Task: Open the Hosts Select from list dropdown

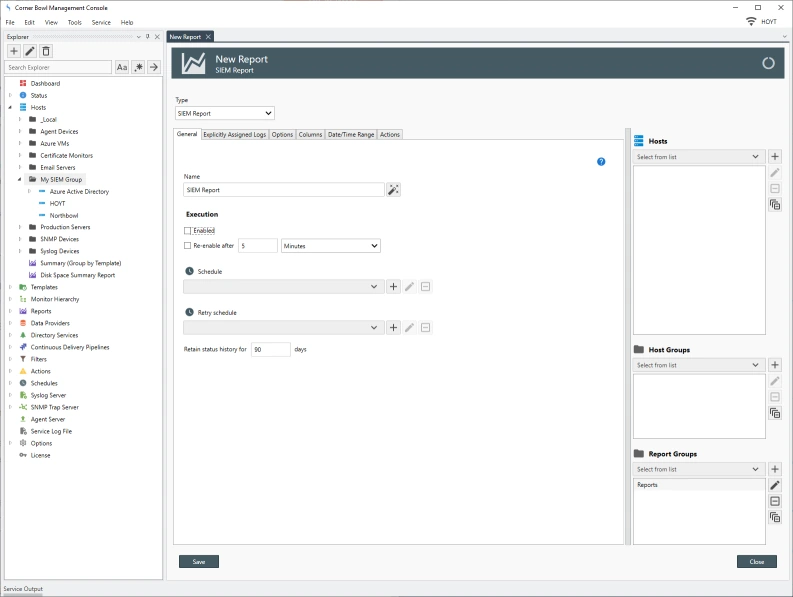Action: (698, 157)
